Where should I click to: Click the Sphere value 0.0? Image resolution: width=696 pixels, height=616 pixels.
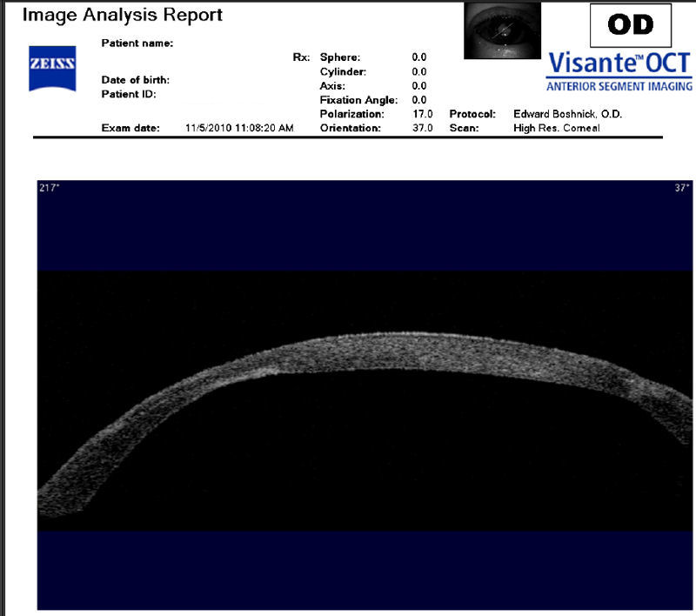click(x=418, y=57)
